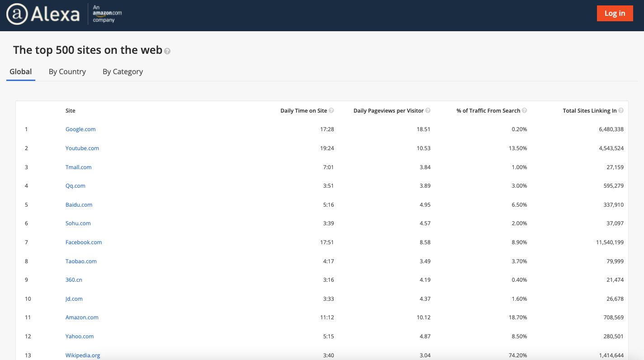Open the Google.com site listing

point(80,129)
